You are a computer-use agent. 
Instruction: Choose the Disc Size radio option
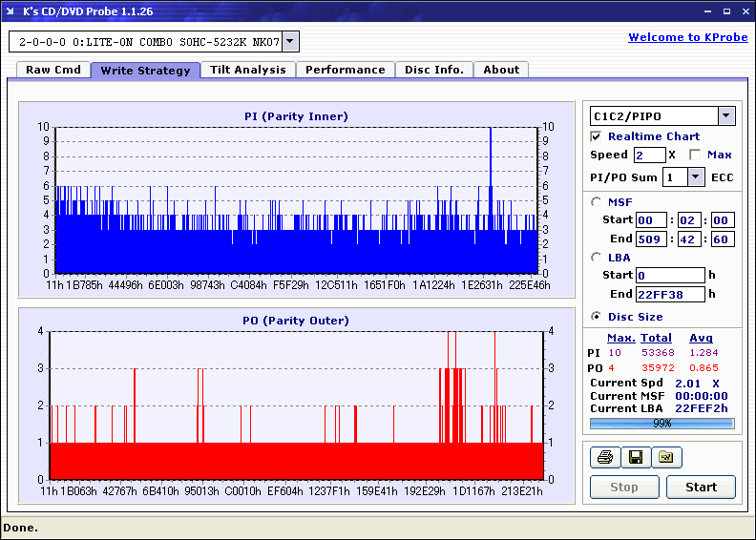(597, 317)
